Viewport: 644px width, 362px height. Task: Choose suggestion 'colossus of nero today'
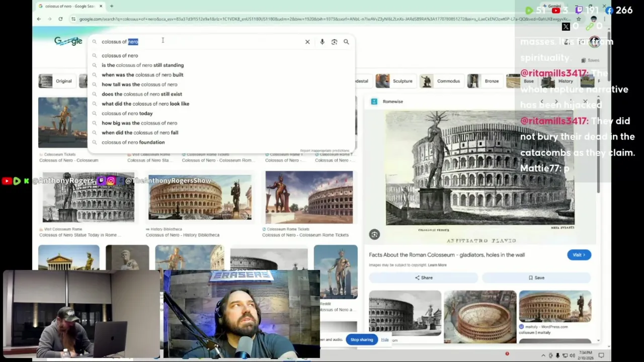coord(221,113)
